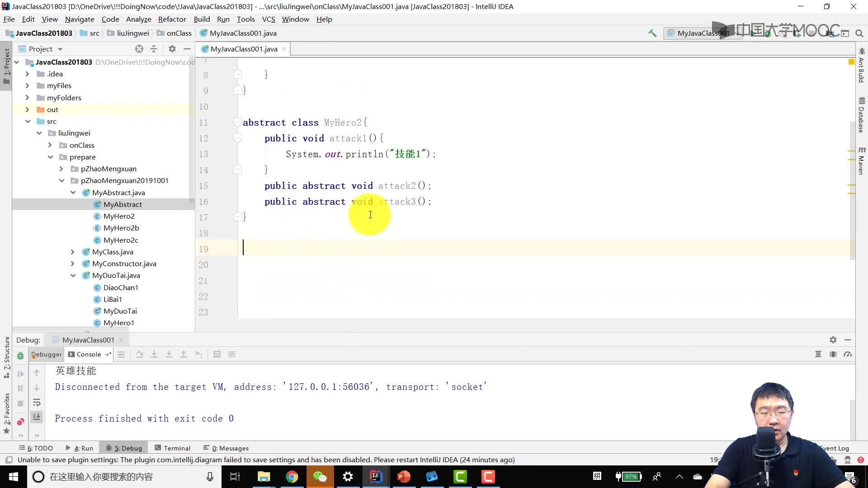
Task: Click the Step Out icon
Action: (x=184, y=355)
